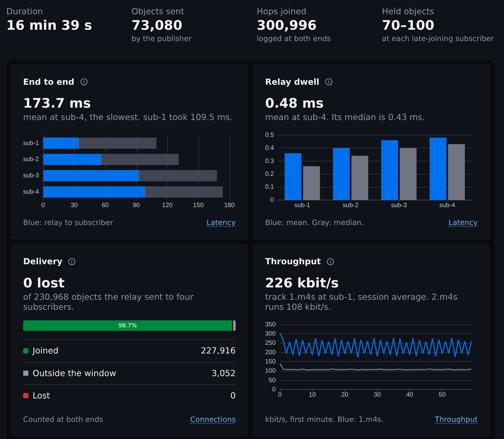Click the 'sub-4' axis label in Relay dwell chart

coord(447,205)
